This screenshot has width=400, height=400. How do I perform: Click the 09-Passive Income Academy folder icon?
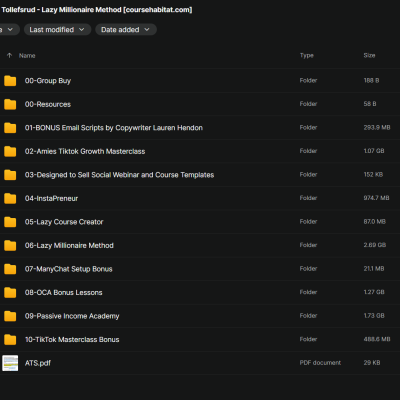pos(10,316)
